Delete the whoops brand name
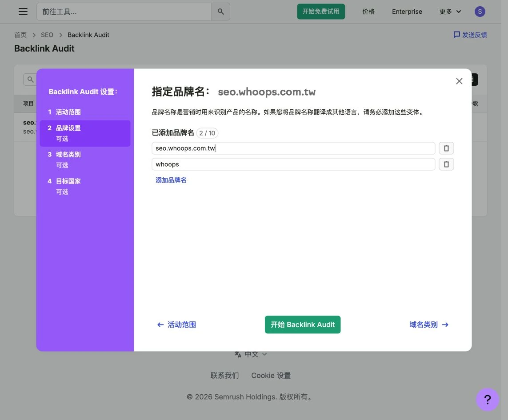The height and width of the screenshot is (420, 508). pyautogui.click(x=446, y=164)
